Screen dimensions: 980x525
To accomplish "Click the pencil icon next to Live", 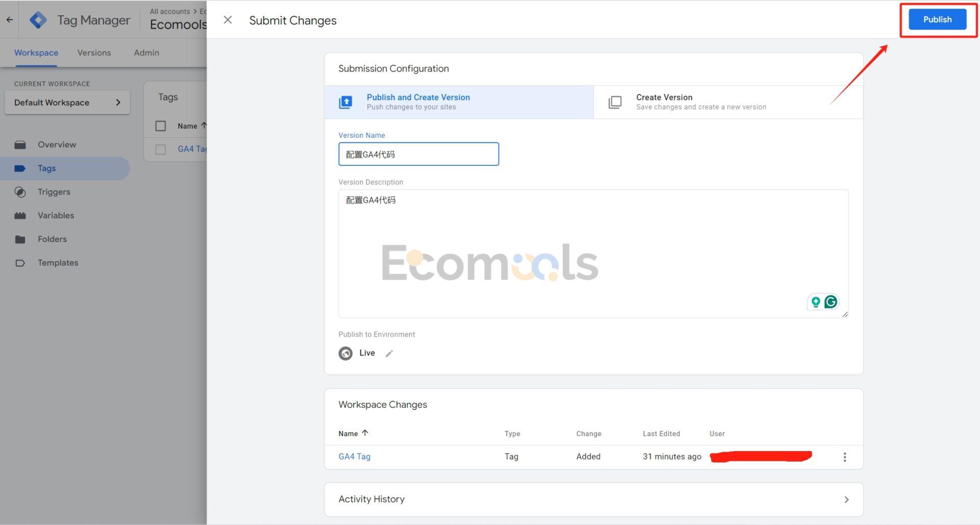I will pos(389,354).
